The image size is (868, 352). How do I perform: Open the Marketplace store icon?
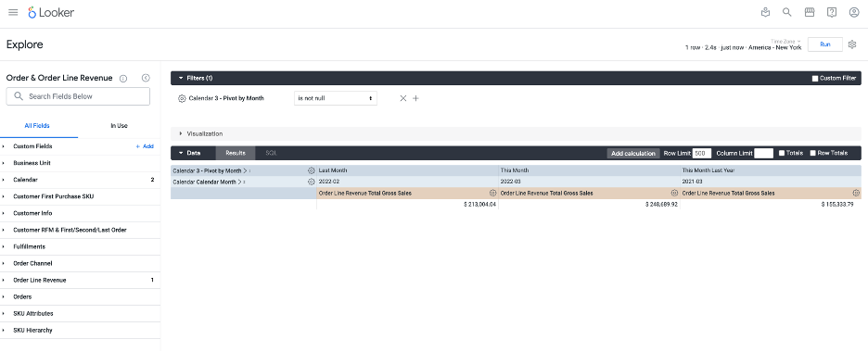tap(810, 12)
